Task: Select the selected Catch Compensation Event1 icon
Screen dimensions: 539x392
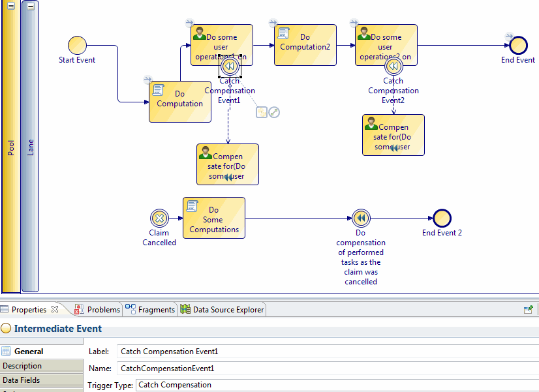Action: (230, 67)
